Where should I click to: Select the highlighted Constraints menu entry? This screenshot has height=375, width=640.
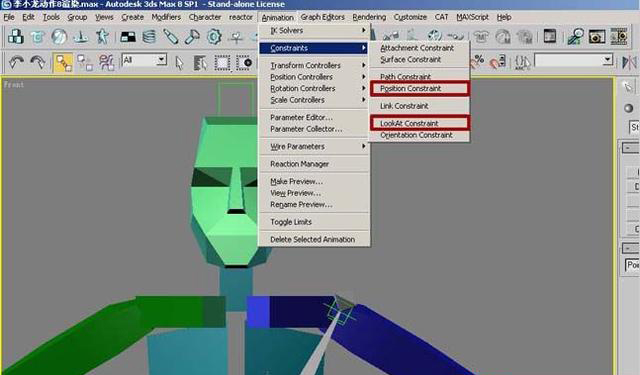click(x=315, y=48)
